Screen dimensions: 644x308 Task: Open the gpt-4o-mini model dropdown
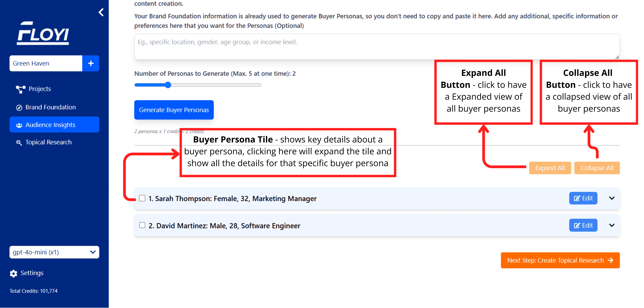(54, 252)
